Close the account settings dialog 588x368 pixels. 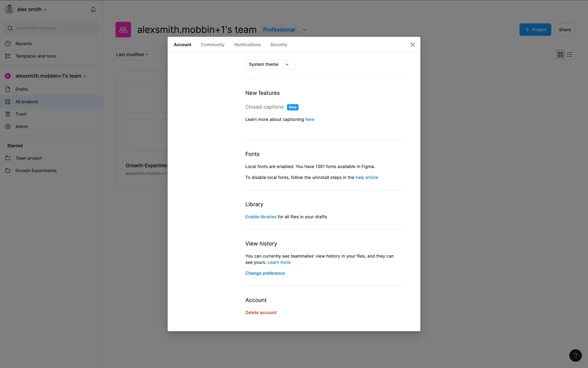coord(413,45)
